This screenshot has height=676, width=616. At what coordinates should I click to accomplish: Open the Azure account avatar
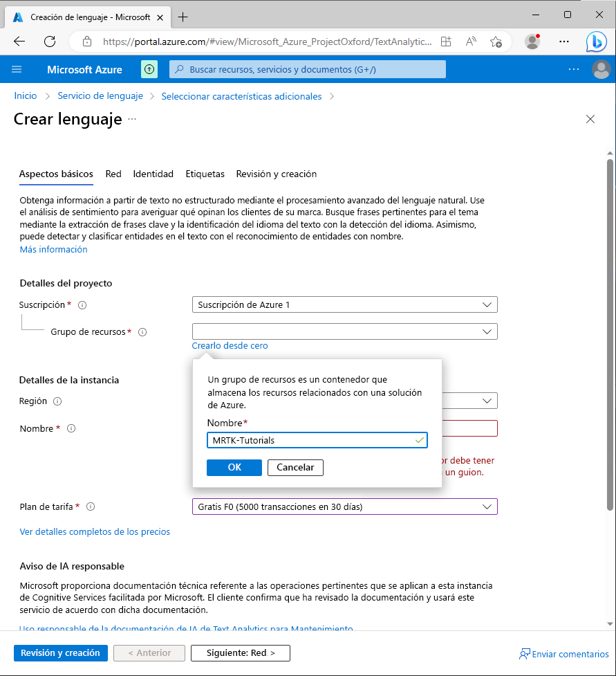coord(601,69)
